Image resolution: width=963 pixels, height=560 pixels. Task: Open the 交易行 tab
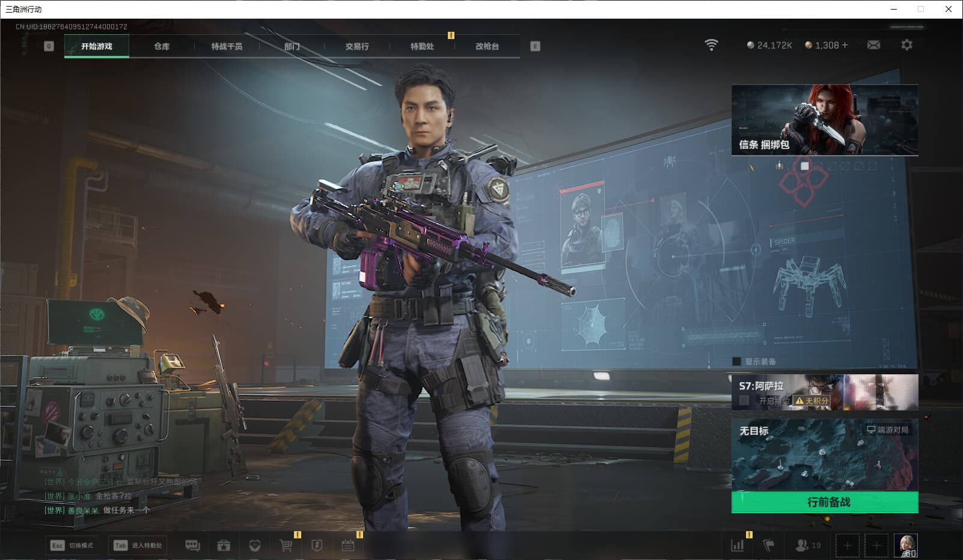357,46
